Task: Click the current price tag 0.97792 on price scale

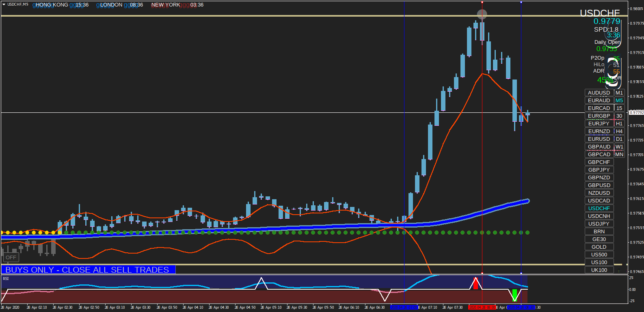Action: [636, 112]
